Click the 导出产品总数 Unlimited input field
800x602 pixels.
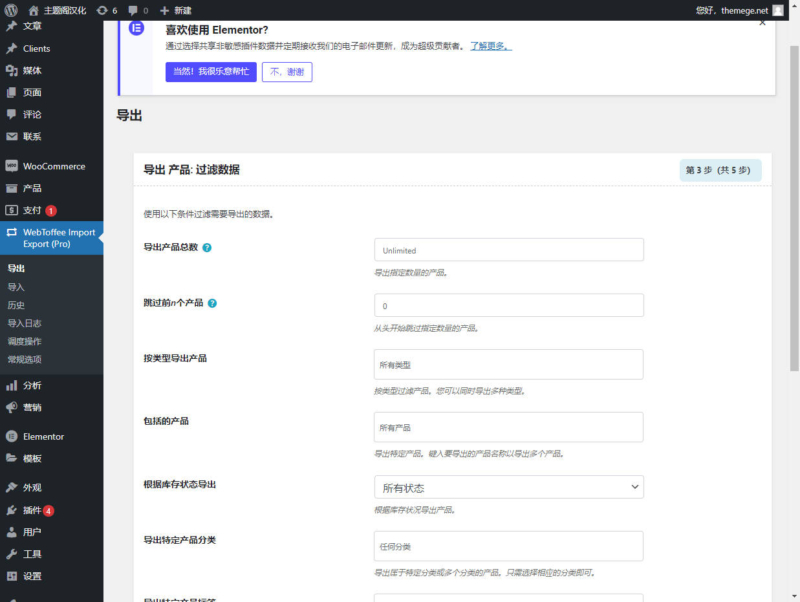pyautogui.click(x=509, y=249)
